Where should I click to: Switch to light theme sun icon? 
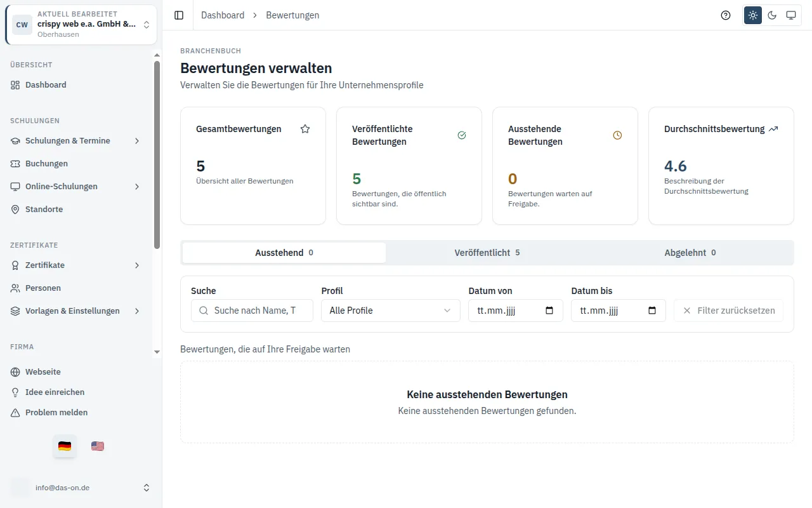pos(753,15)
